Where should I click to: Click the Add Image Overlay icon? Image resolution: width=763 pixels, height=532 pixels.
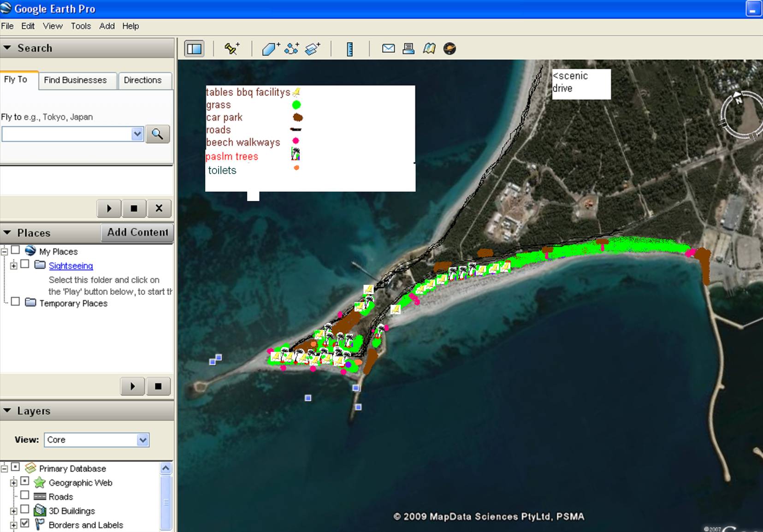click(x=313, y=48)
